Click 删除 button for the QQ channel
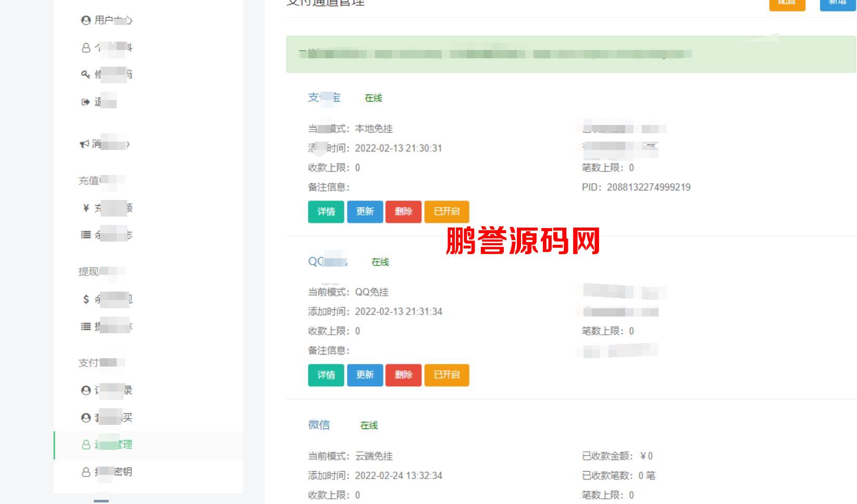 pyautogui.click(x=403, y=375)
